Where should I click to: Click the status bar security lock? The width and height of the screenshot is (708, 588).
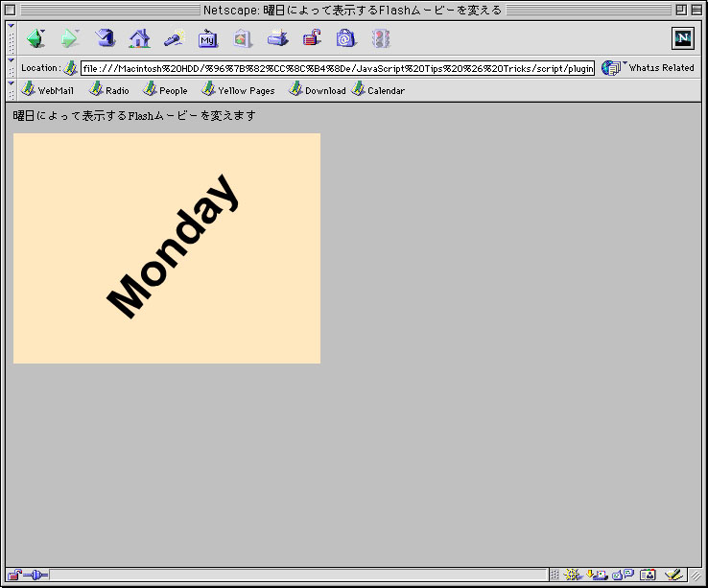(14, 575)
